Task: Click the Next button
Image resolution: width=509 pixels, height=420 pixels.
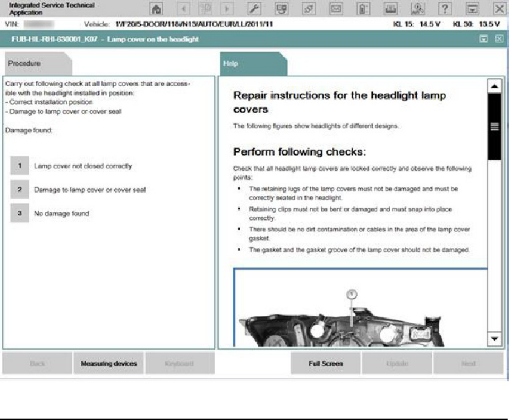Action: click(469, 364)
